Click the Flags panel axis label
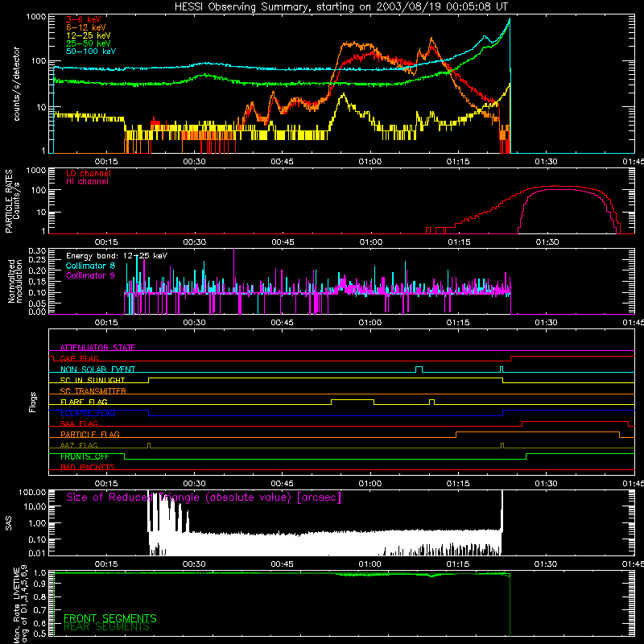This screenshot has width=644, height=644. tap(32, 402)
